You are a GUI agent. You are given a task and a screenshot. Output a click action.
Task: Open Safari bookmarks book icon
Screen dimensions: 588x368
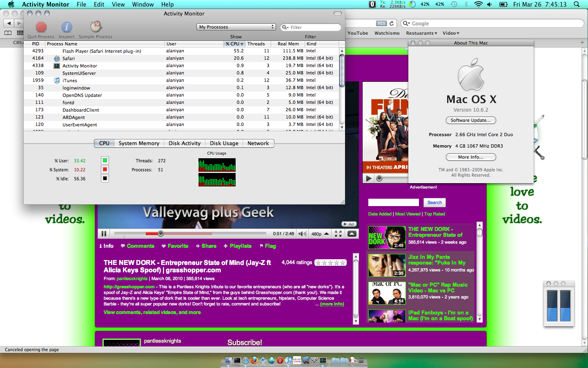click(8, 33)
